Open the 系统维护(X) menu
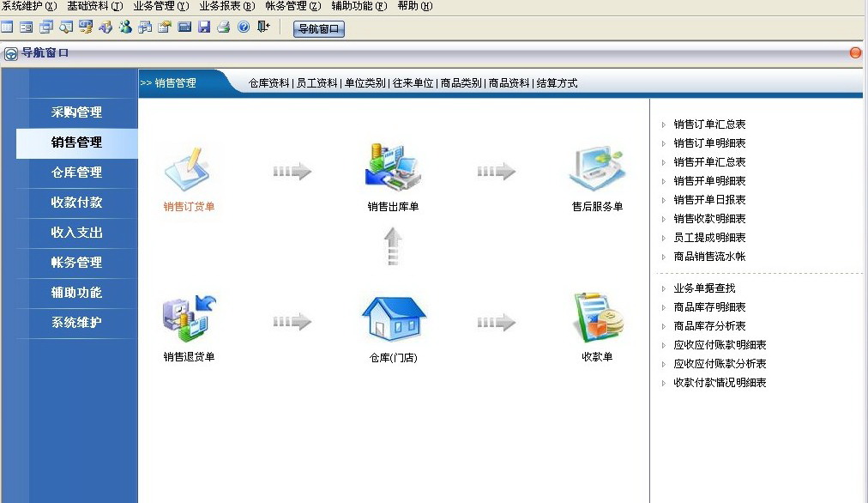Screen dimensions: 868x503 pos(29,6)
